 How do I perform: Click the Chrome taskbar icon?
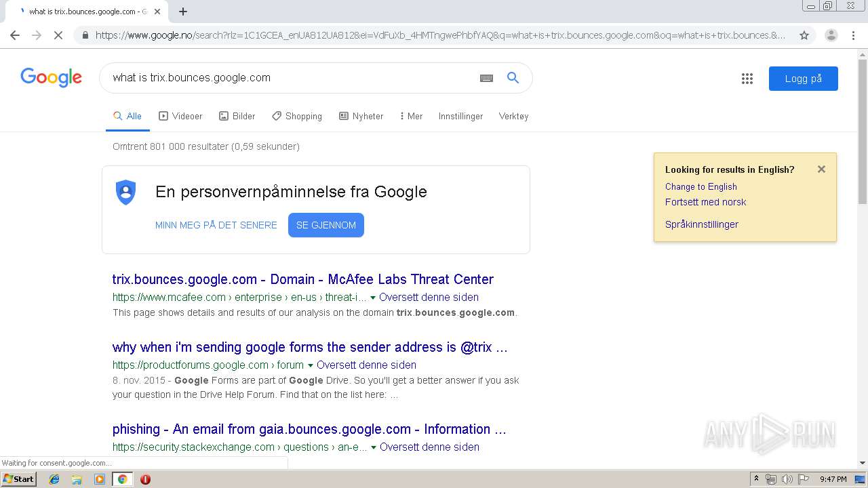click(x=122, y=479)
